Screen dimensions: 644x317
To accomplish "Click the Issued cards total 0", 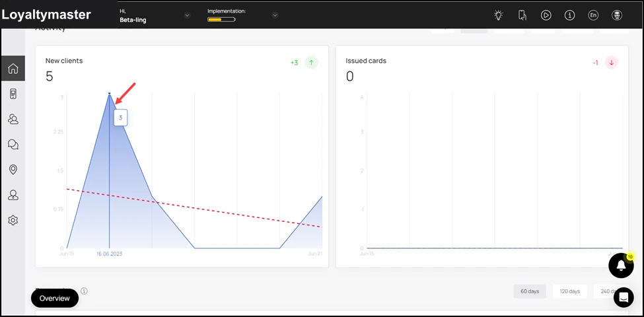I will (x=349, y=77).
